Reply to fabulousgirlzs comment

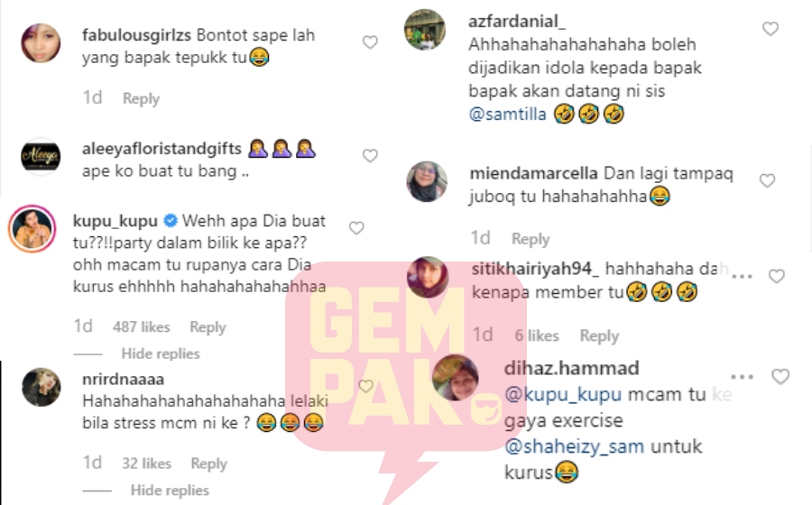click(x=141, y=99)
